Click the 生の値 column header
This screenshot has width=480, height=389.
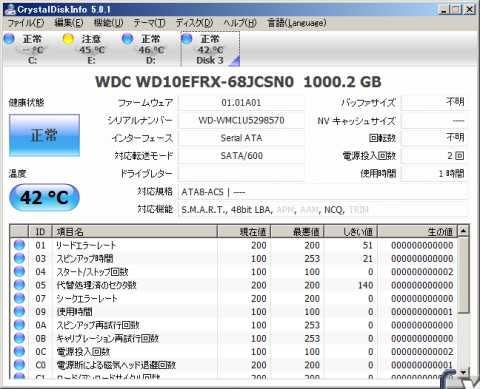418,231
